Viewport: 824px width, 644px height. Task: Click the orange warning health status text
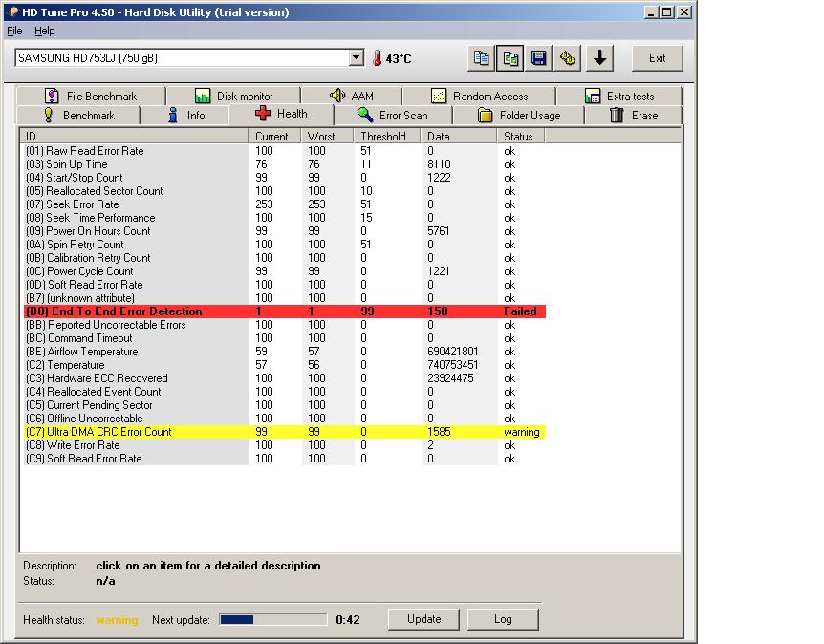point(117,620)
